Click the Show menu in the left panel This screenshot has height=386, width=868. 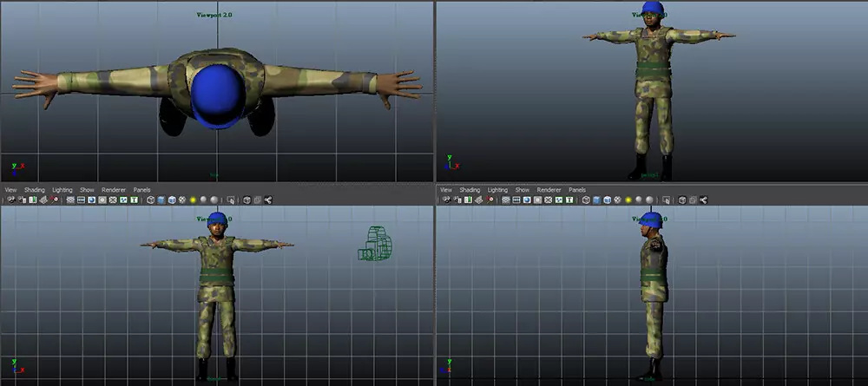click(x=87, y=189)
